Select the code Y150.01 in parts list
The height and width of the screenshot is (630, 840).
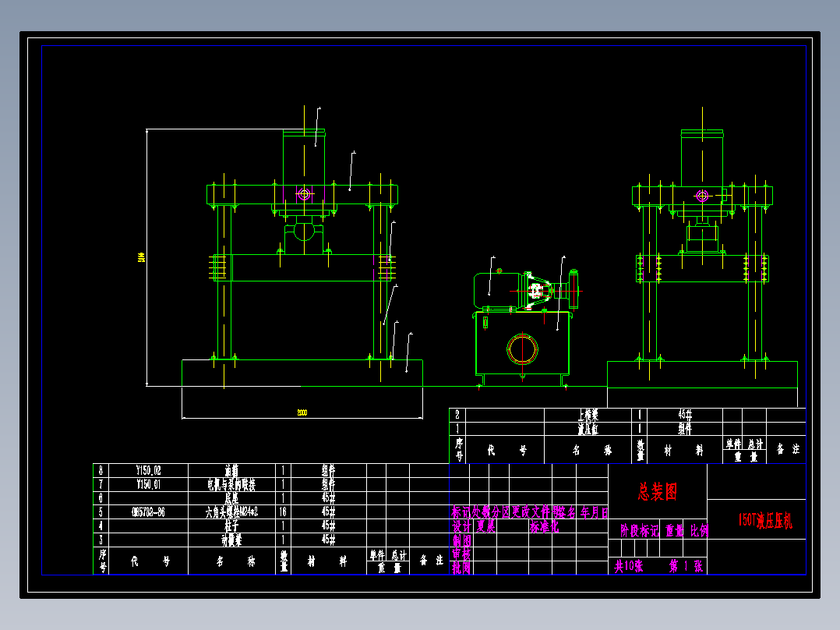tap(148, 485)
